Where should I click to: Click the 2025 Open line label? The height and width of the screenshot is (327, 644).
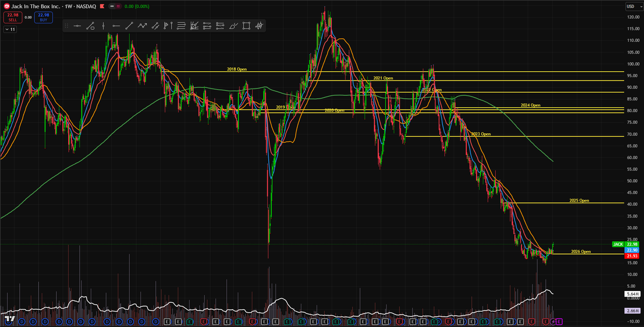(x=579, y=200)
